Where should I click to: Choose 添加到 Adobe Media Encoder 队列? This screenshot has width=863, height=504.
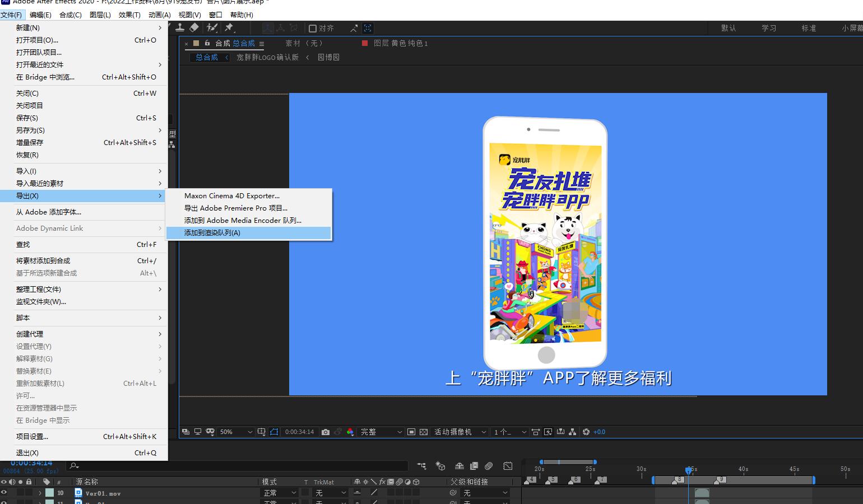click(x=248, y=220)
